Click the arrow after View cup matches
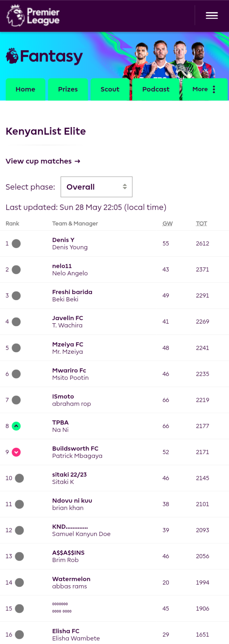229x644 pixels. click(x=77, y=161)
